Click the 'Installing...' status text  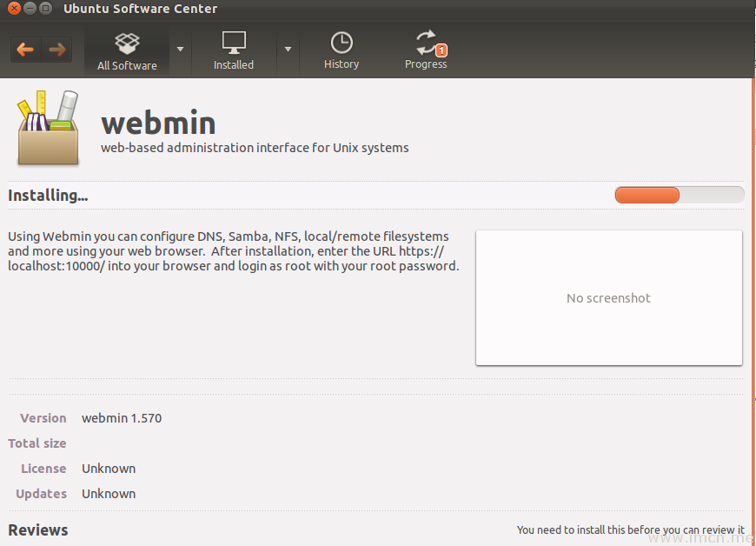(48, 196)
